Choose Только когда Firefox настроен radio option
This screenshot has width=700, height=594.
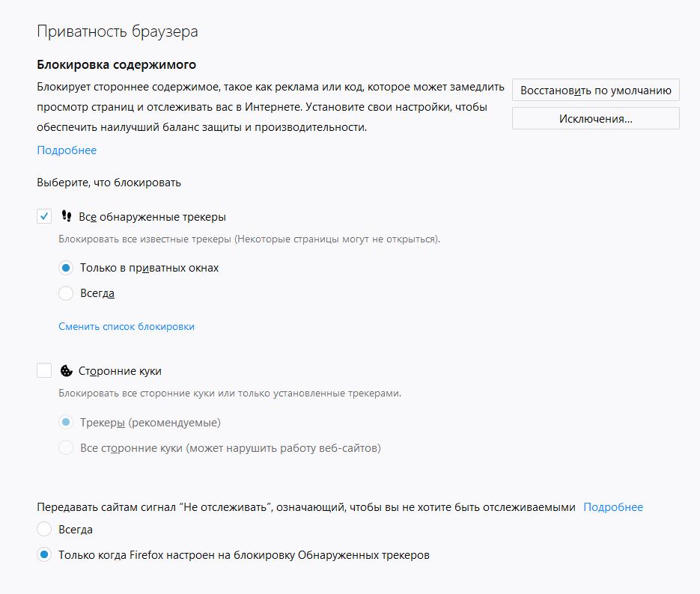coord(44,555)
